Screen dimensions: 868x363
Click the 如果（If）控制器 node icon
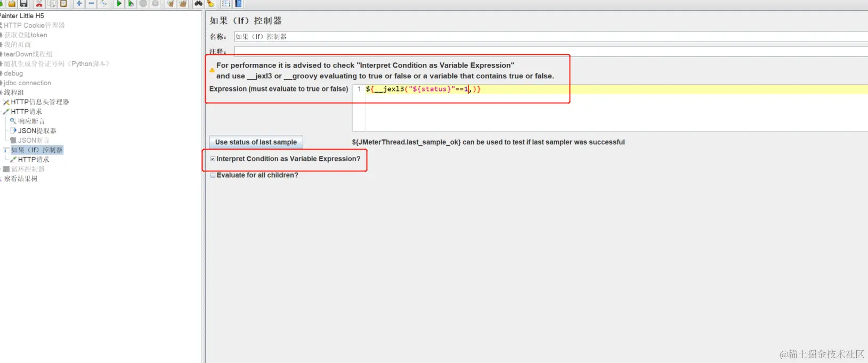tap(6, 150)
